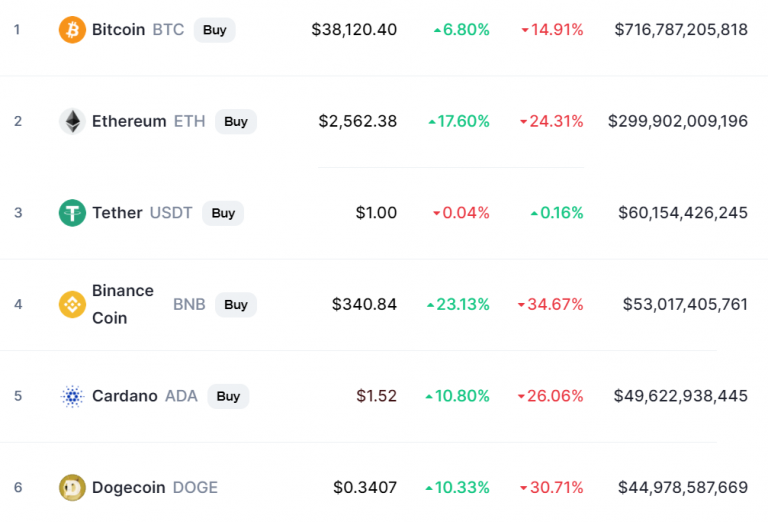The height and width of the screenshot is (522, 768).
Task: Open the Ethereum coin name link
Action: (129, 121)
